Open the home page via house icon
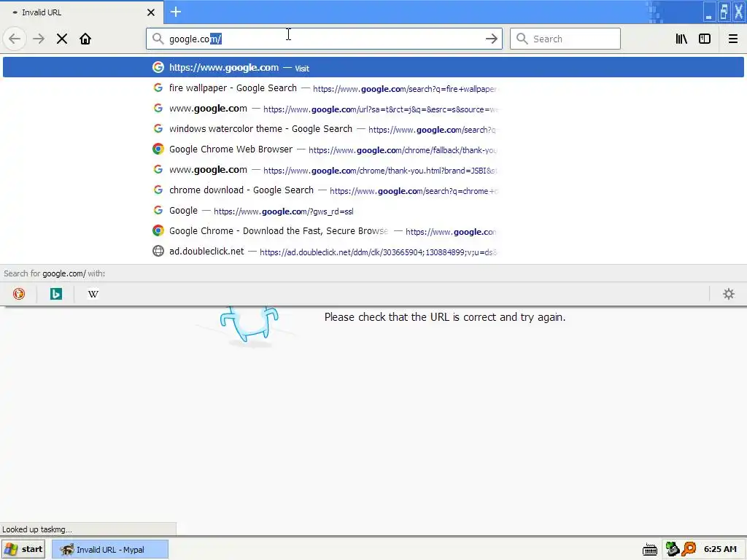This screenshot has width=747, height=560. tap(85, 39)
